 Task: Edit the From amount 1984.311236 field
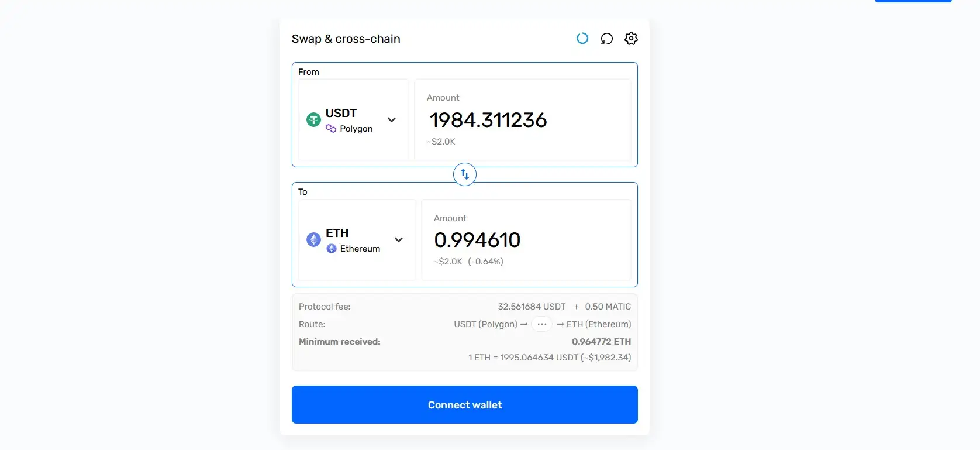click(488, 120)
